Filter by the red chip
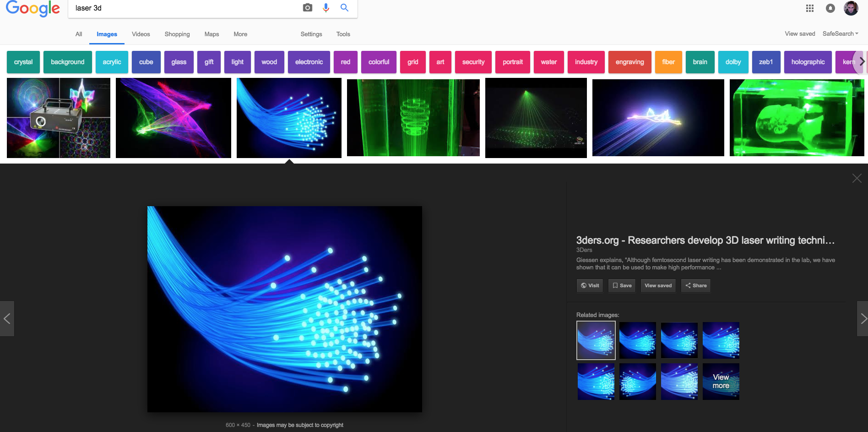The height and width of the screenshot is (432, 868). [x=346, y=62]
